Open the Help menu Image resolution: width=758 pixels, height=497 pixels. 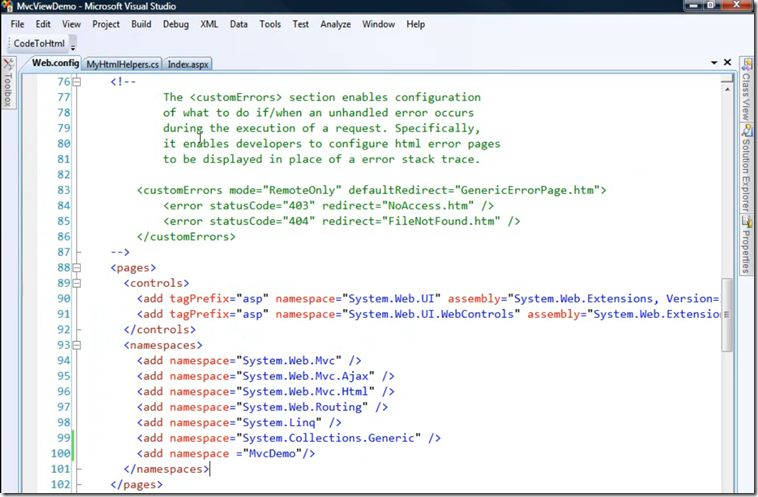tap(415, 24)
